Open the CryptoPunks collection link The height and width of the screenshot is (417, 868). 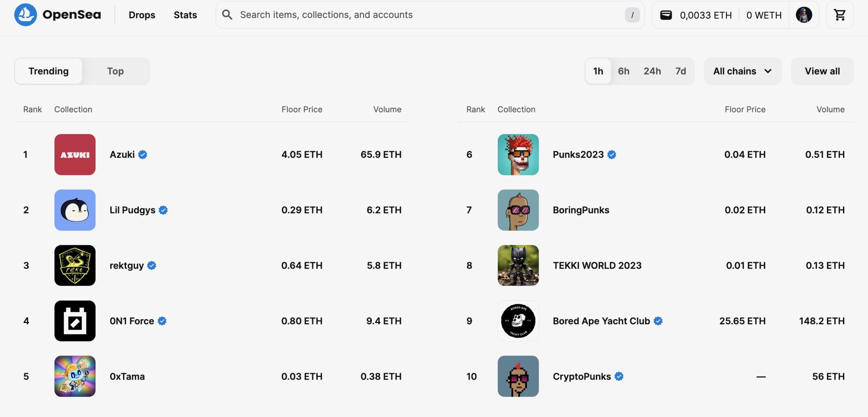(x=581, y=376)
